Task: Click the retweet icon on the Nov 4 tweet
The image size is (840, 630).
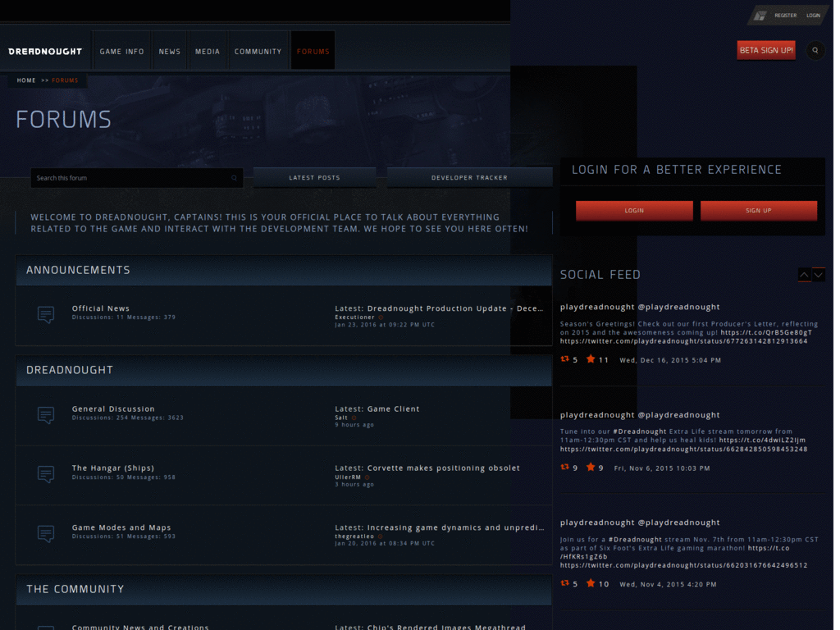Action: pos(564,583)
